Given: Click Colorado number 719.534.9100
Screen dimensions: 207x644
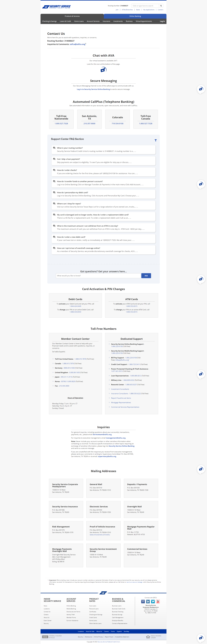Looking at the screenshot, I should 118,124.
